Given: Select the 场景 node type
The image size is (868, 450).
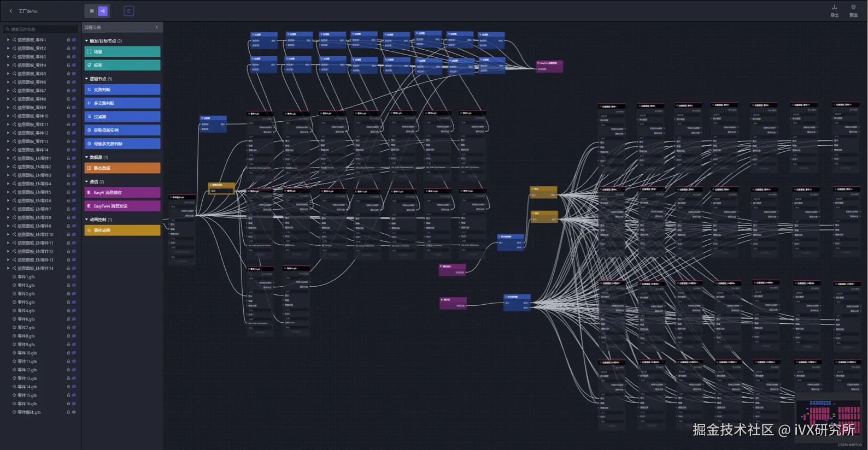Looking at the screenshot, I should click(x=122, y=52).
